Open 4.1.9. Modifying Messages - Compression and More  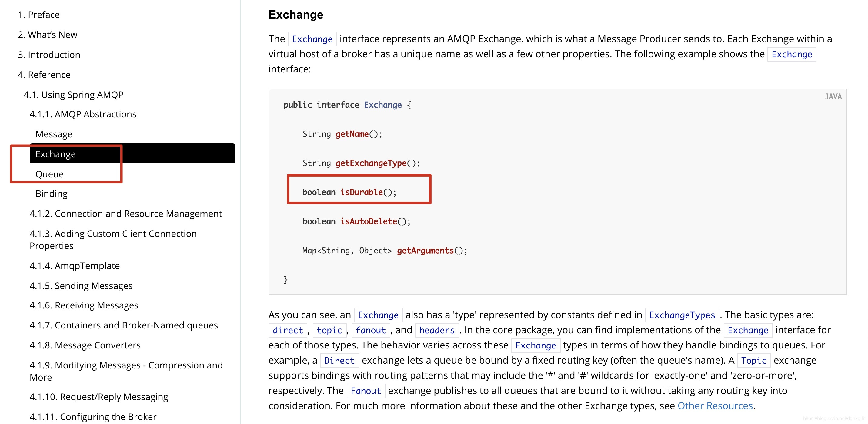(x=126, y=371)
